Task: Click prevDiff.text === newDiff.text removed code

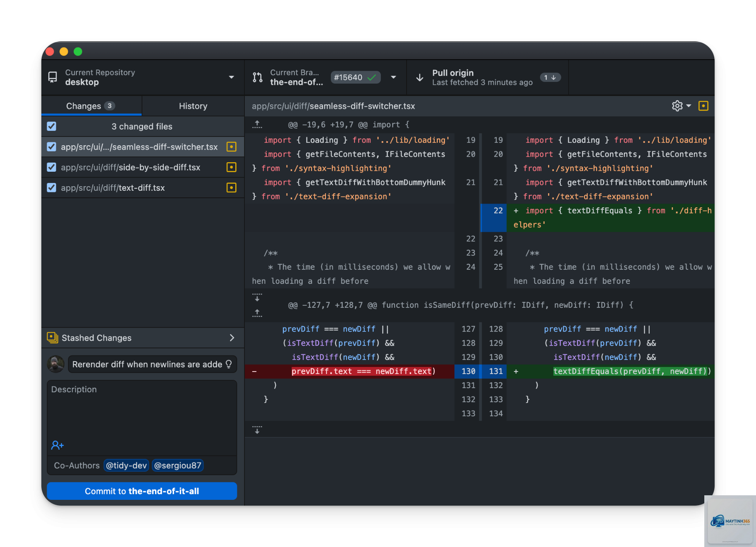Action: click(x=362, y=371)
